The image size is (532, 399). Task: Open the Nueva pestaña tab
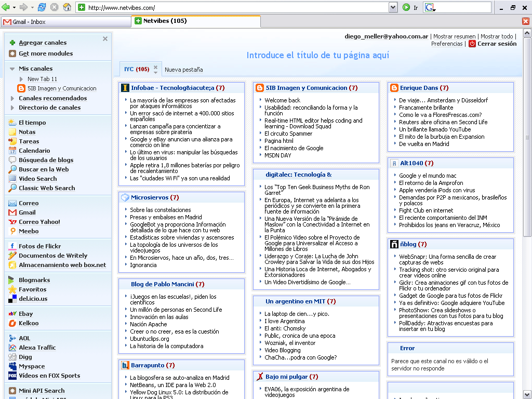coord(183,70)
